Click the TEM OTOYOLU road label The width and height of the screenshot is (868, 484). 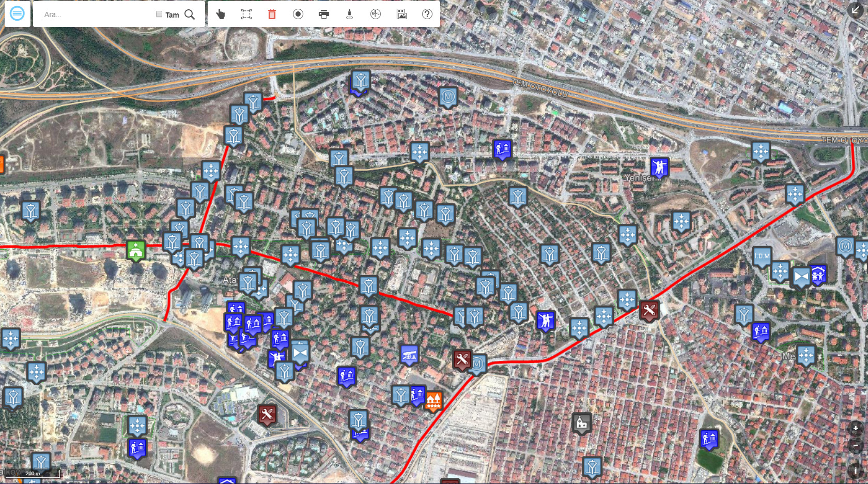tap(540, 89)
